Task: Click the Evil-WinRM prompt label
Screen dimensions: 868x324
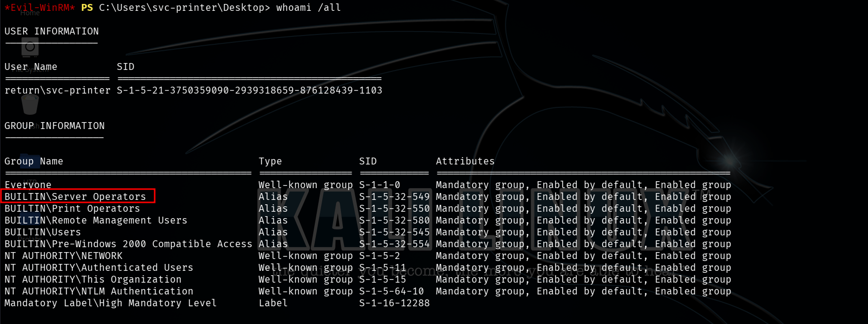Action: point(39,7)
